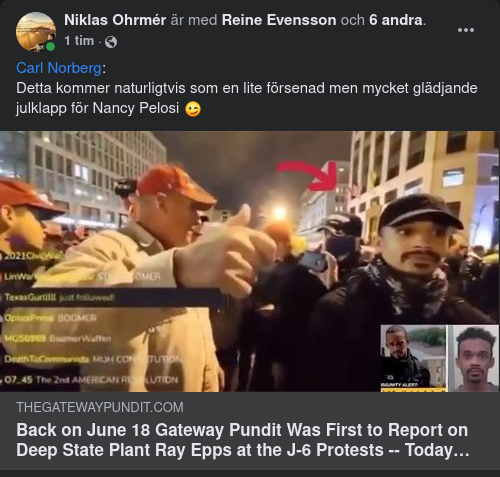Click the mugshot inset photo
Image resolution: width=500 pixels, height=477 pixels.
475,358
